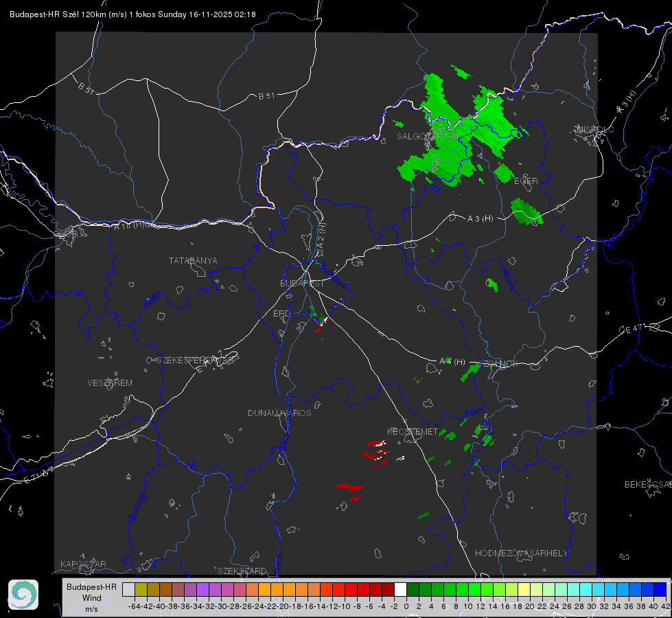The height and width of the screenshot is (618, 672).
Task: Click the HODMEZOVASARHELY city label
Action: pos(522,553)
